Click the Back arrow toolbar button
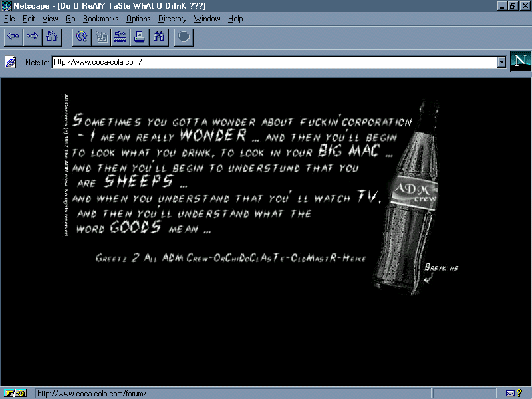Image resolution: width=532 pixels, height=399 pixels. coord(13,36)
